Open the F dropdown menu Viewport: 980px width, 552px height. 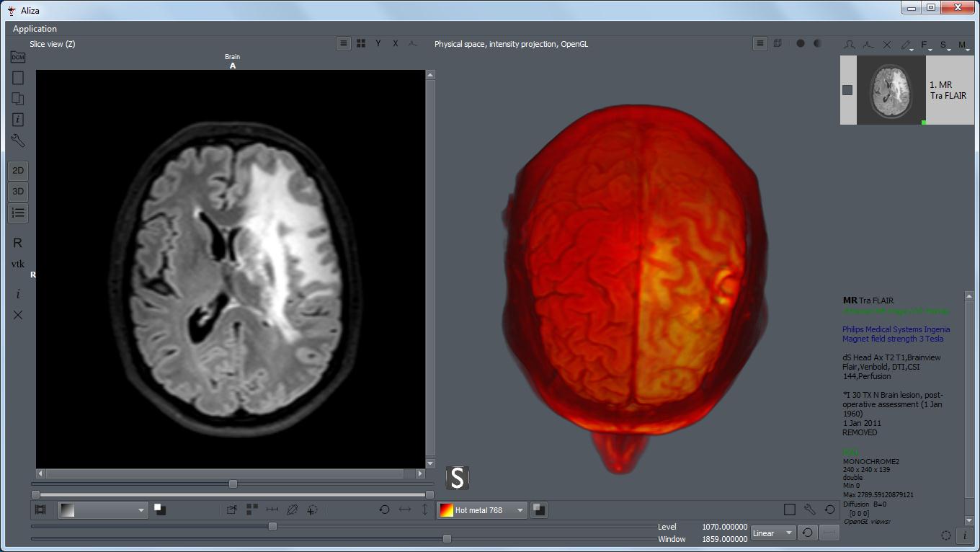(x=926, y=45)
